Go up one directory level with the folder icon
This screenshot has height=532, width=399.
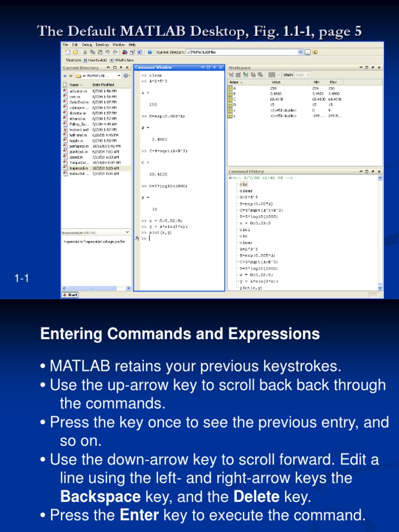pos(315,52)
